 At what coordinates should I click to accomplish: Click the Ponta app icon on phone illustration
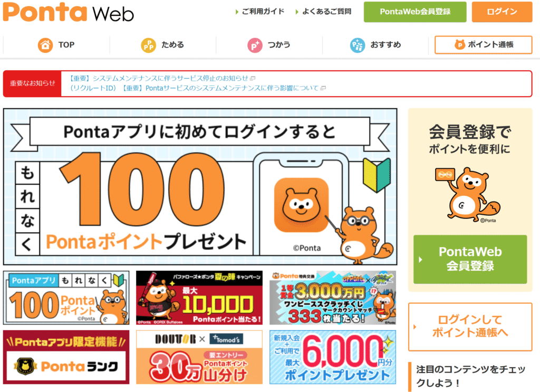pos(301,205)
